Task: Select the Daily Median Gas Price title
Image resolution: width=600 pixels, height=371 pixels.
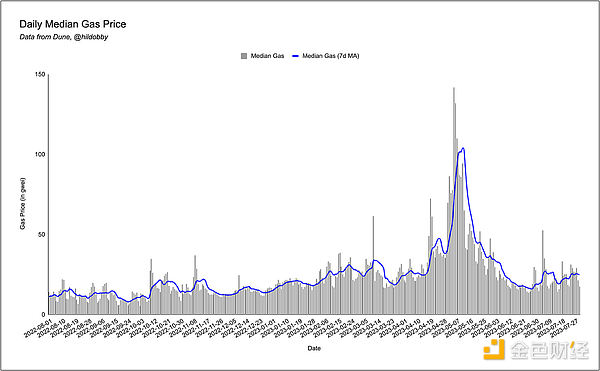Action: [73, 24]
